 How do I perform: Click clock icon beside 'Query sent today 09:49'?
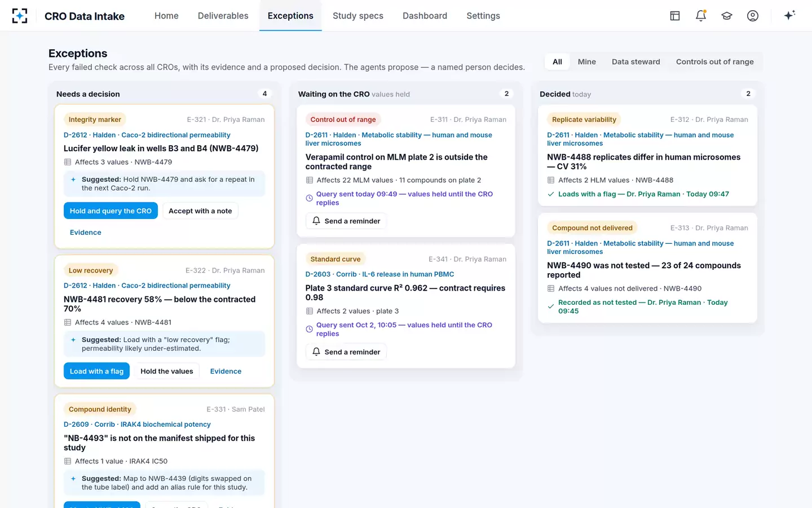coord(309,198)
